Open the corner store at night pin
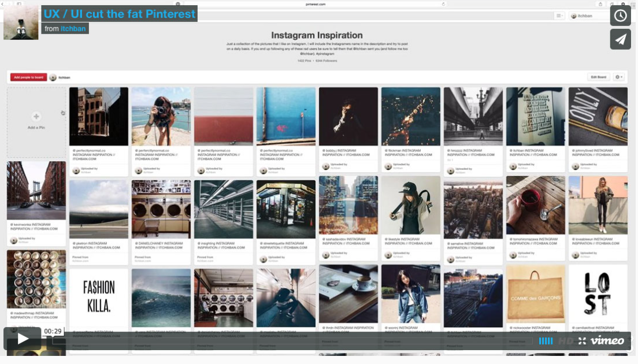The height and width of the screenshot is (364, 638). 285,209
